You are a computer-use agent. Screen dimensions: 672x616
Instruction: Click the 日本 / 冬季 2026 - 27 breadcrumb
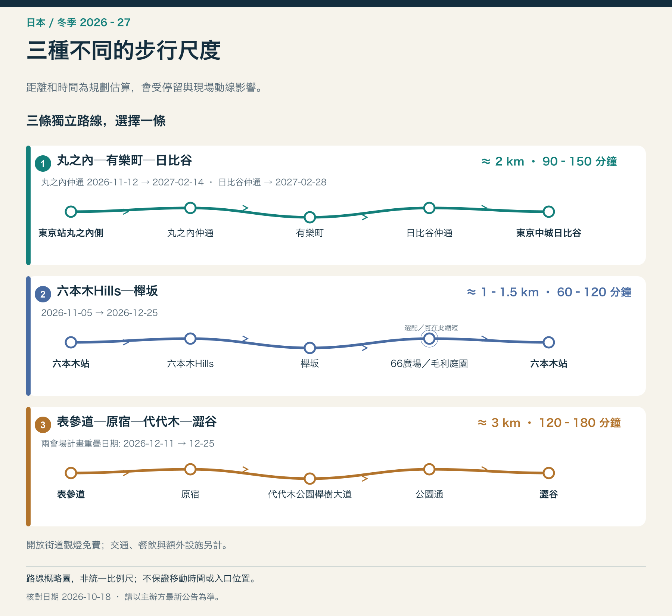(x=78, y=22)
